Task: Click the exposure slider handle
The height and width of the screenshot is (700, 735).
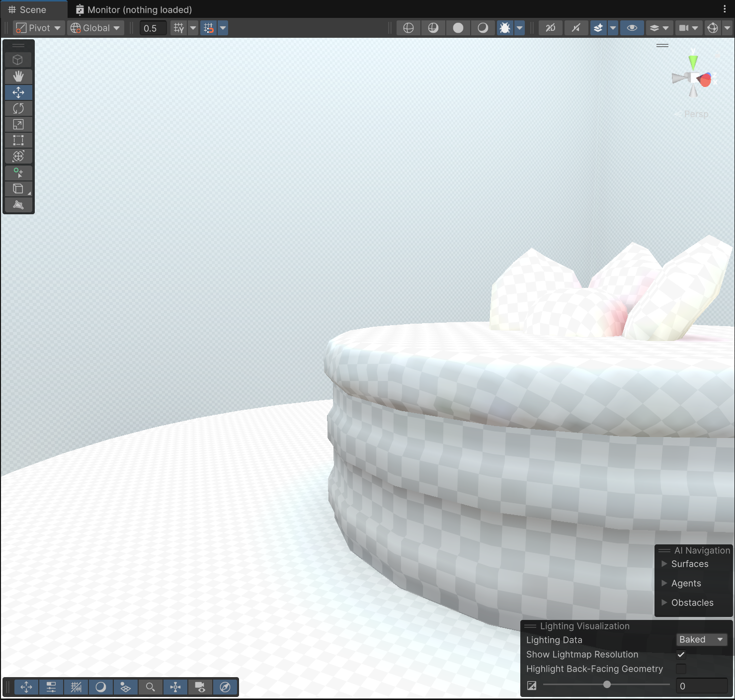Action: point(607,685)
